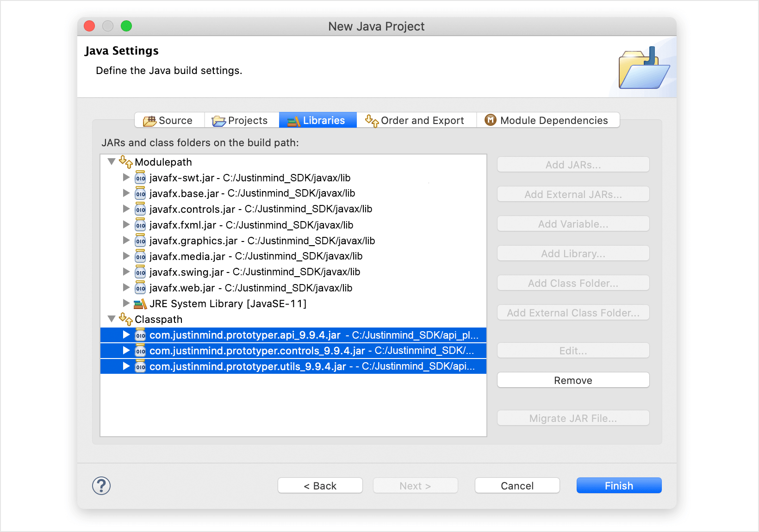Click the Classpath node icon
The height and width of the screenshot is (532, 759).
[x=126, y=319]
